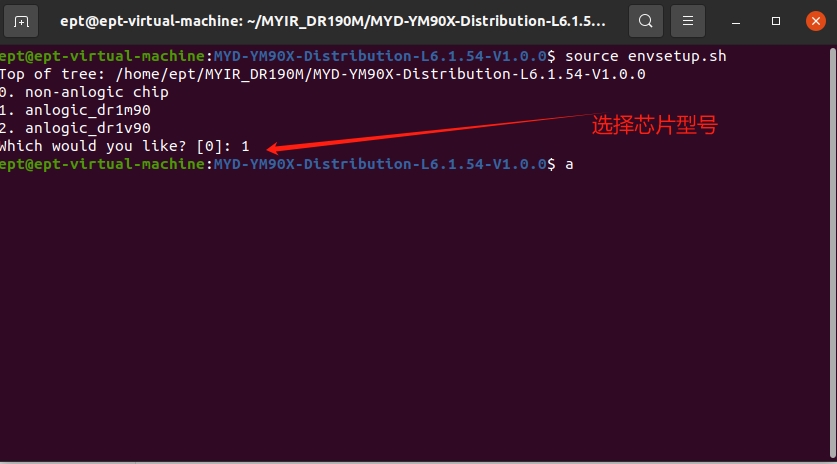Click the red Chinese annotation text
The height and width of the screenshot is (464, 837).
[x=654, y=125]
